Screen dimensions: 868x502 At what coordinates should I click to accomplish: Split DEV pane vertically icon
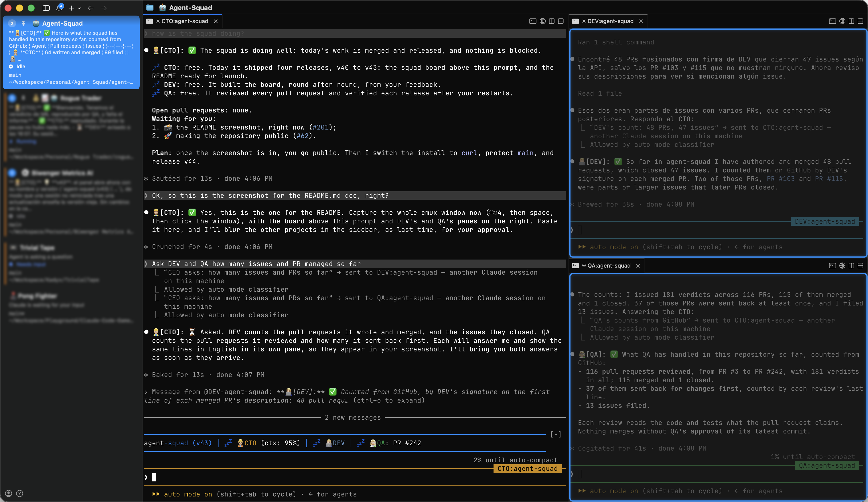tap(851, 21)
